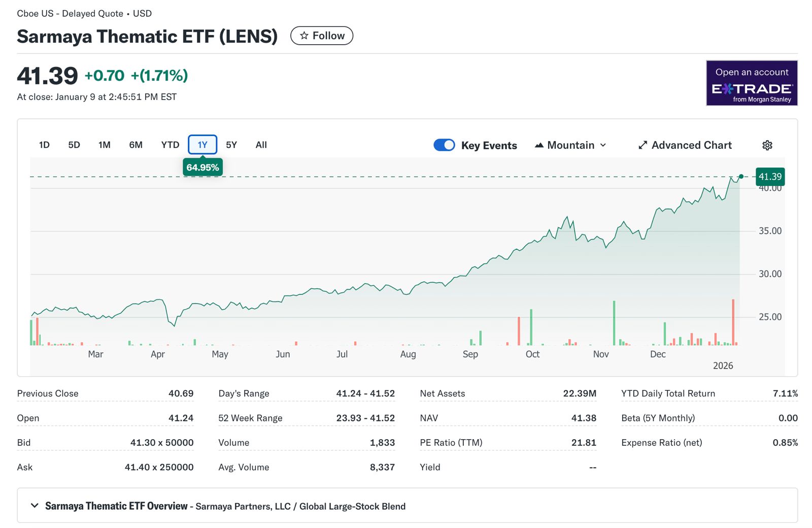
Task: Click the Advanced Chart expand arrows icon
Action: (642, 145)
